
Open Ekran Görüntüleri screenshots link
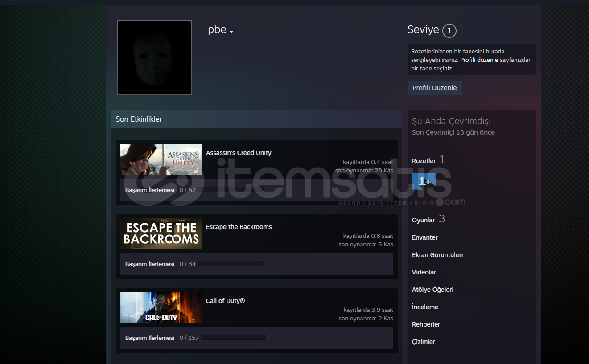point(437,255)
